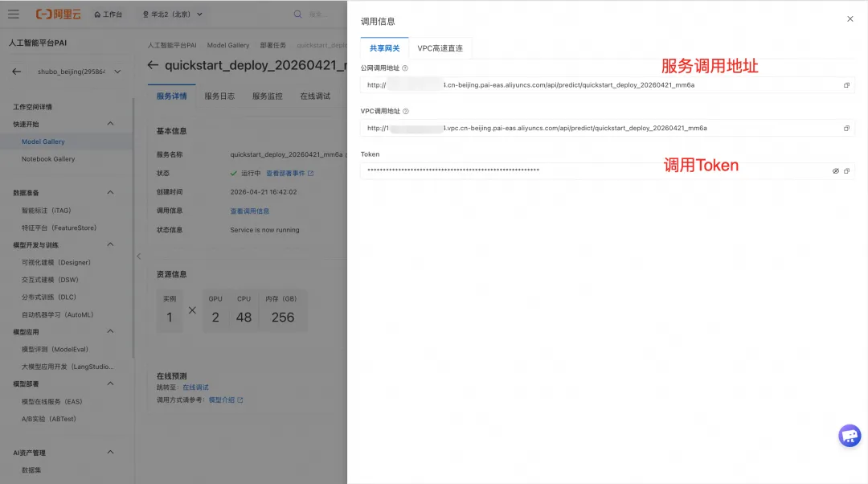868x484 pixels.
Task: Open 大模型应用开发 (LangStudio)
Action: point(68,367)
